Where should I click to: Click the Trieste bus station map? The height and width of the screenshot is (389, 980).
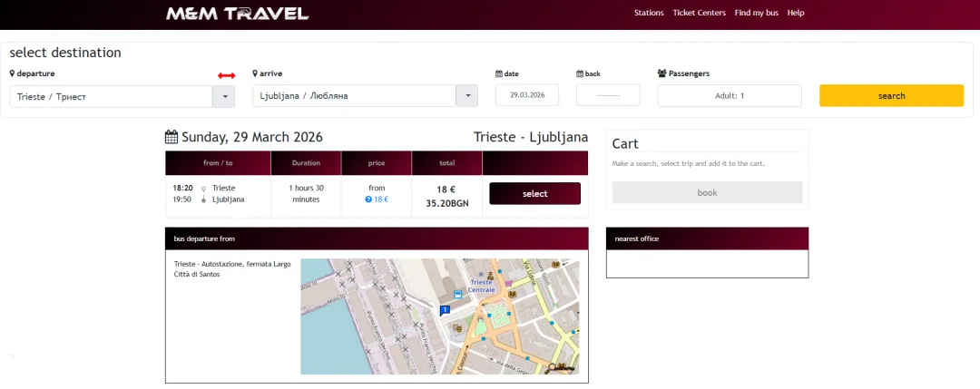pyautogui.click(x=440, y=316)
